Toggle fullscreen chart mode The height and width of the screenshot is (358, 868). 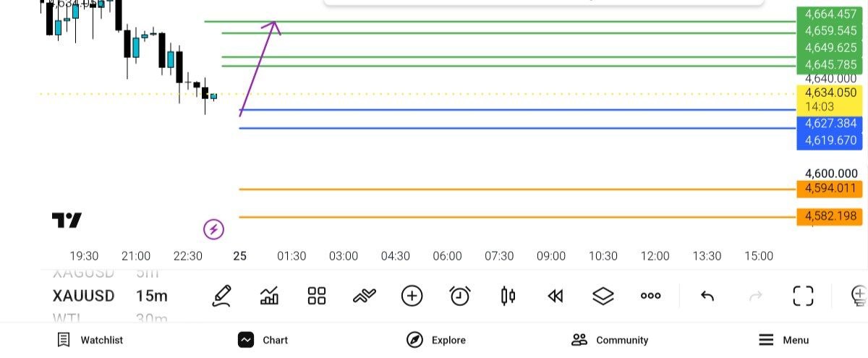(x=803, y=296)
